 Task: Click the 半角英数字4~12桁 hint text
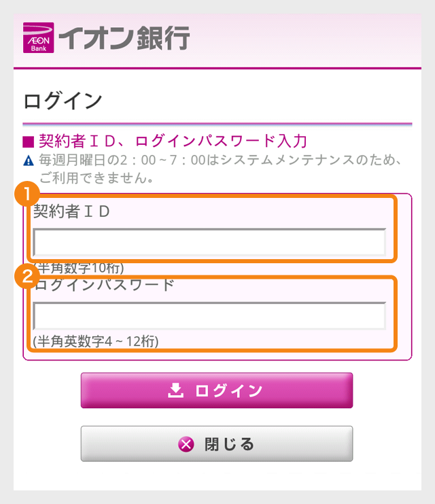96,341
